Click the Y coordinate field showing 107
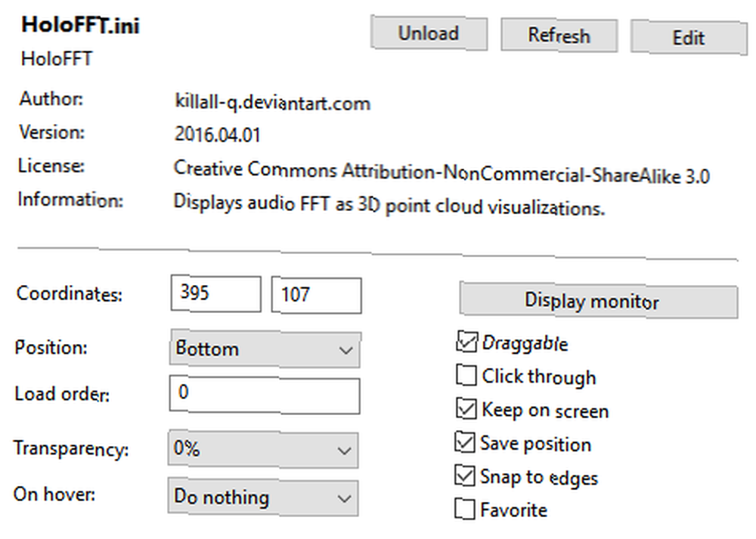This screenshot has width=756, height=539. pyautogui.click(x=316, y=295)
